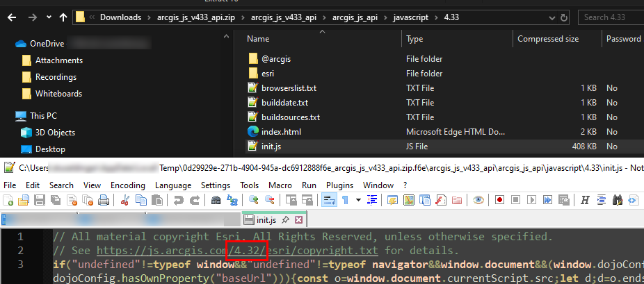Open recent locations dropdown in Explorer
This screenshot has width=644, height=284.
[49, 17]
